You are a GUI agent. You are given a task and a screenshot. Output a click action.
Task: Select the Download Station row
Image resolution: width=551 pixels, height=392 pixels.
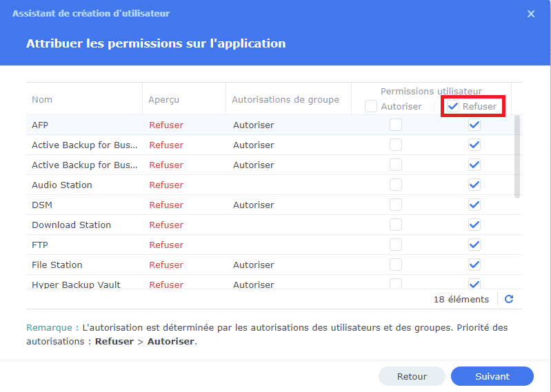click(x=71, y=225)
